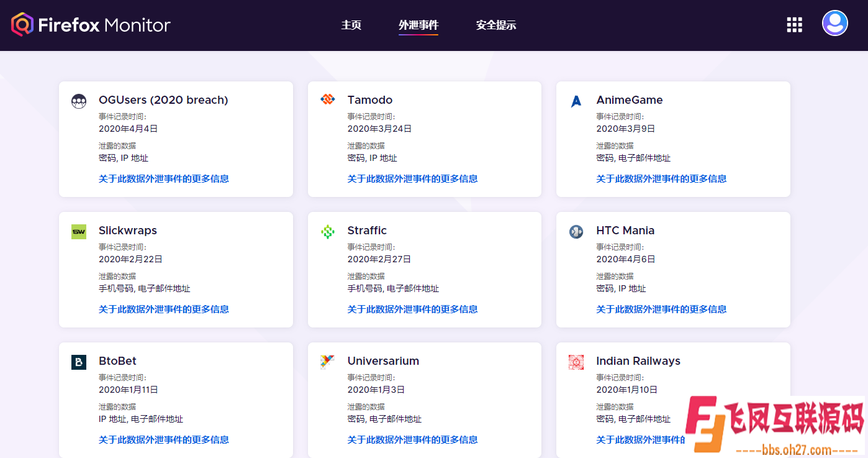Click the Straffic card title
The height and width of the screenshot is (458, 868).
pyautogui.click(x=367, y=231)
